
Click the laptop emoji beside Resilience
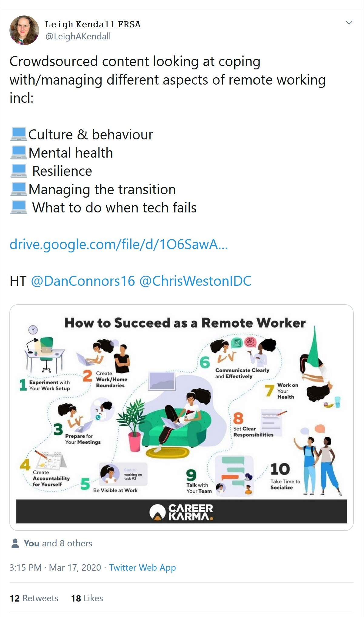tap(18, 171)
